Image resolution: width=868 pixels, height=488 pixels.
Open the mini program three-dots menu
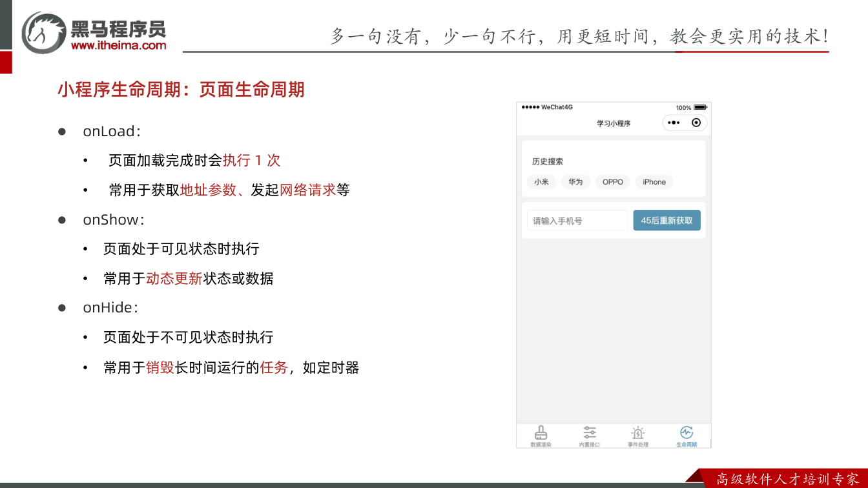coord(674,123)
